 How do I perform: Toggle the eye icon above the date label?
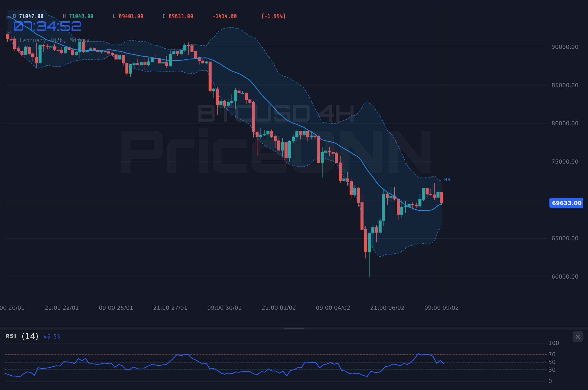(8, 32)
